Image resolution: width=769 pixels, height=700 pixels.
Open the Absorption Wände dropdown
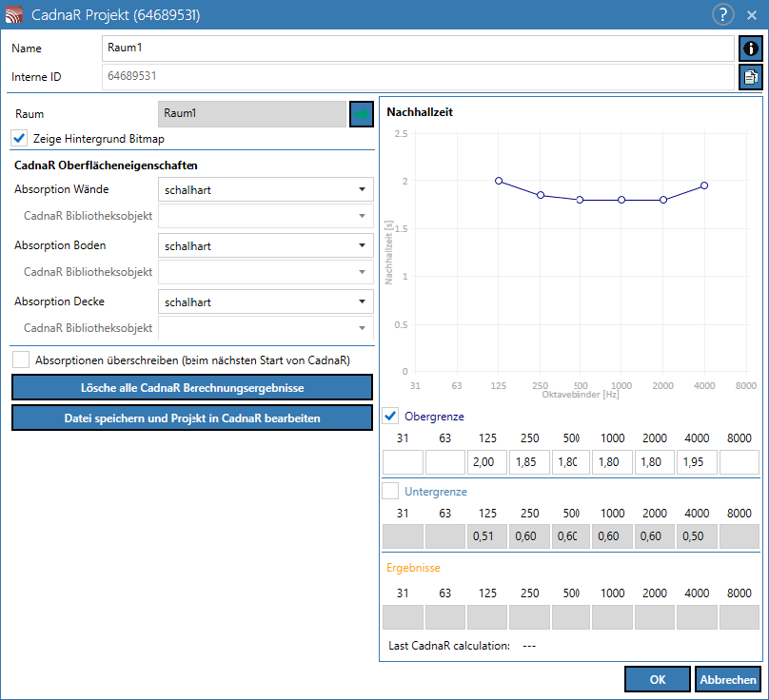[x=266, y=189]
